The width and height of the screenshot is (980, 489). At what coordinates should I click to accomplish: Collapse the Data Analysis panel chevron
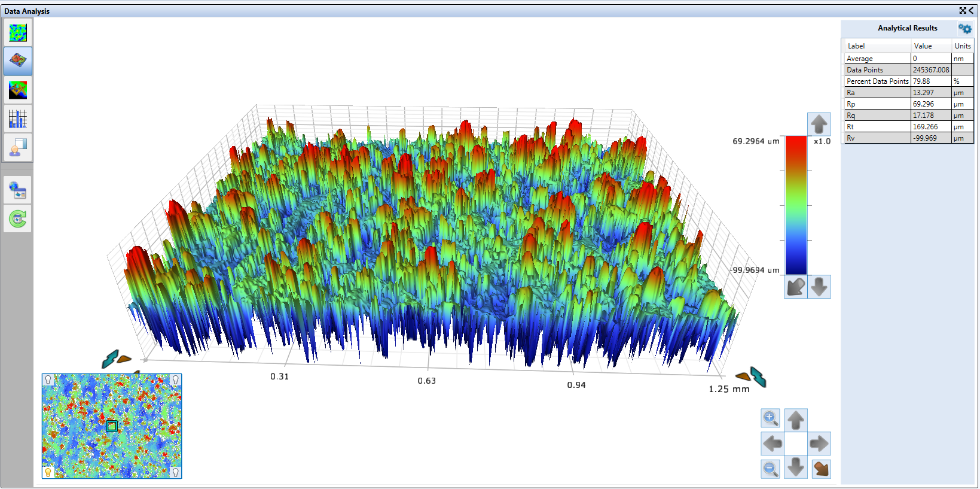point(971,11)
